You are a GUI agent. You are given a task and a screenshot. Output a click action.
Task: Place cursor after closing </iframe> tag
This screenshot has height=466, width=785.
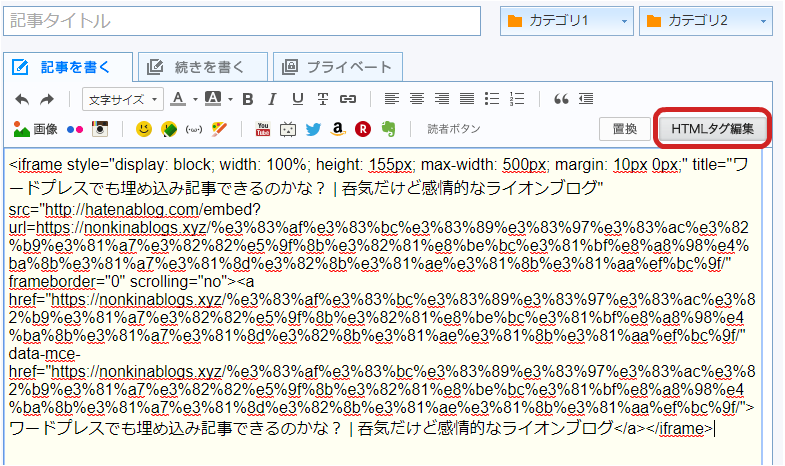[x=714, y=428]
